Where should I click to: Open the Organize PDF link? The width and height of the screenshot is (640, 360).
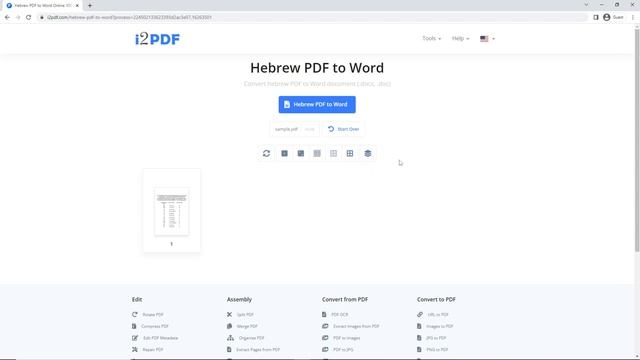[251, 338]
